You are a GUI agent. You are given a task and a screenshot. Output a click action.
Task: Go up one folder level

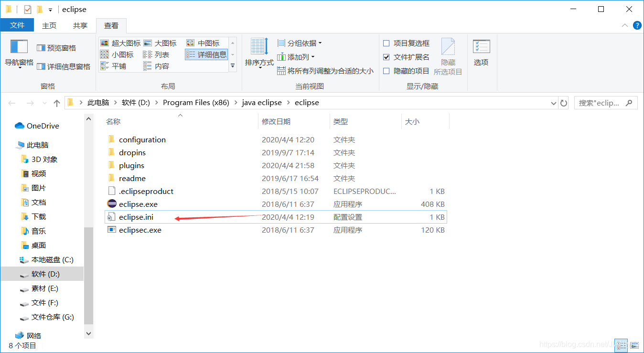click(57, 103)
